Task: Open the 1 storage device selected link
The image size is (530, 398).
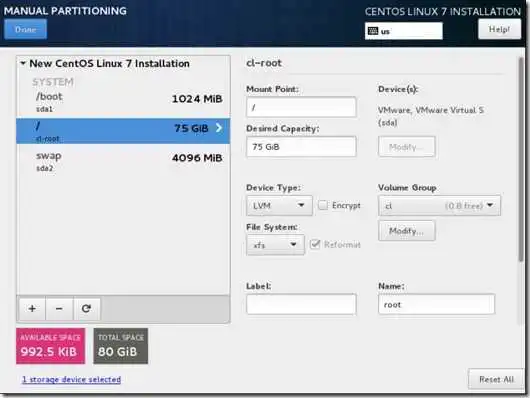Action: tap(71, 379)
